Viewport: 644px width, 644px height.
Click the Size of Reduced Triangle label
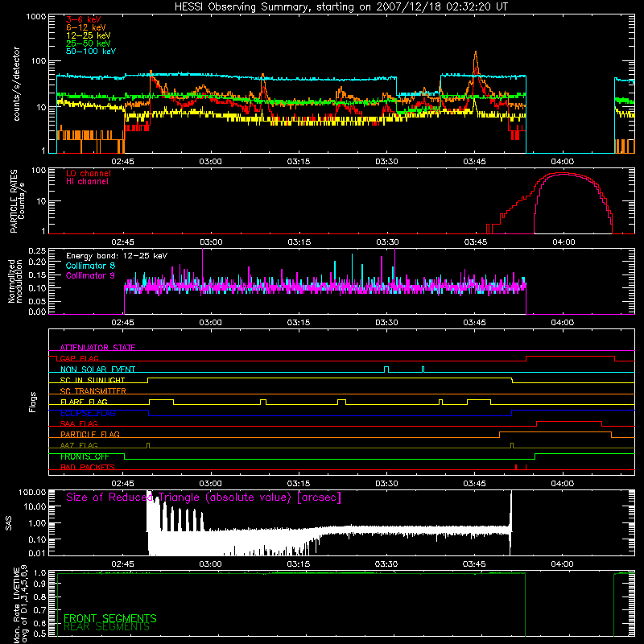[x=204, y=497]
